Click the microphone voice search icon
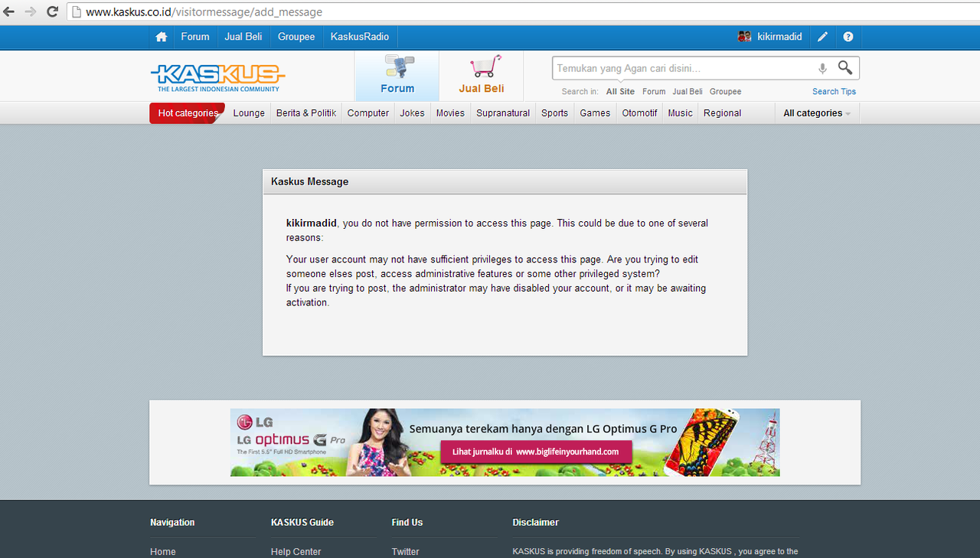This screenshot has height=558, width=980. 822,68
